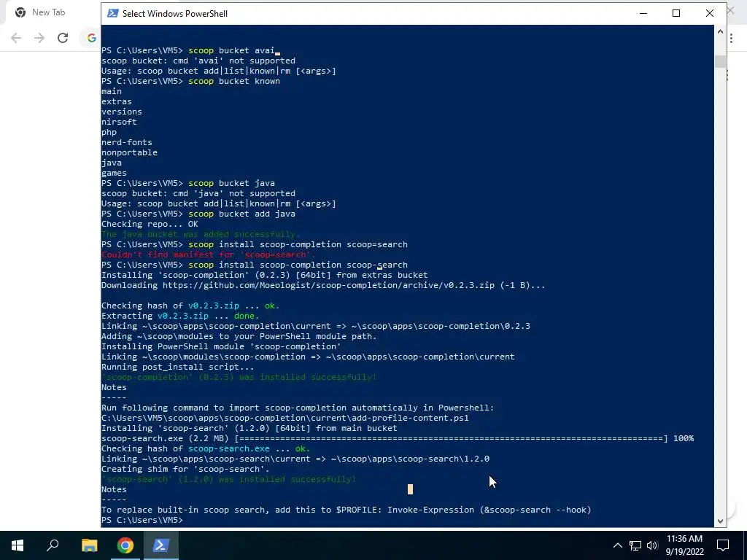Open the volume control tray icon
Viewport: 747px width, 560px height.
coord(652,545)
